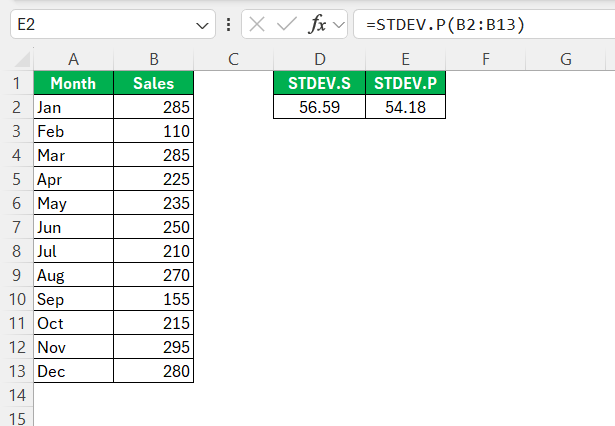Click the formula bar with =STDEV.P(B2:B13)
The width and height of the screenshot is (615, 426).
pyautogui.click(x=484, y=25)
